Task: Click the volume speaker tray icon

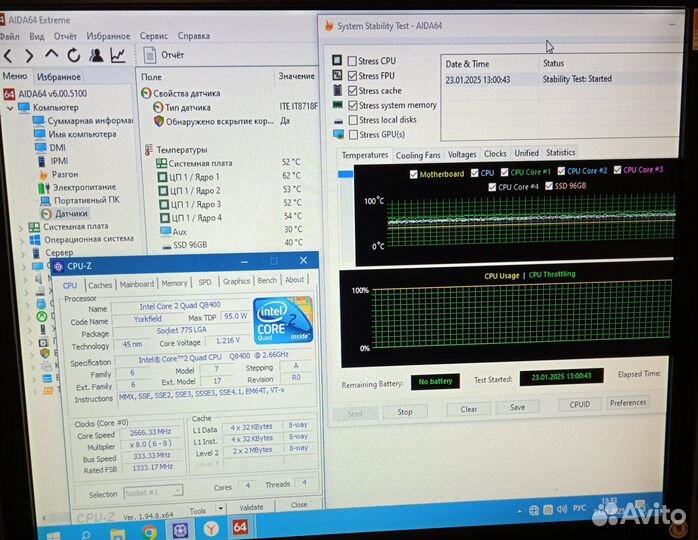Action: [x=562, y=509]
